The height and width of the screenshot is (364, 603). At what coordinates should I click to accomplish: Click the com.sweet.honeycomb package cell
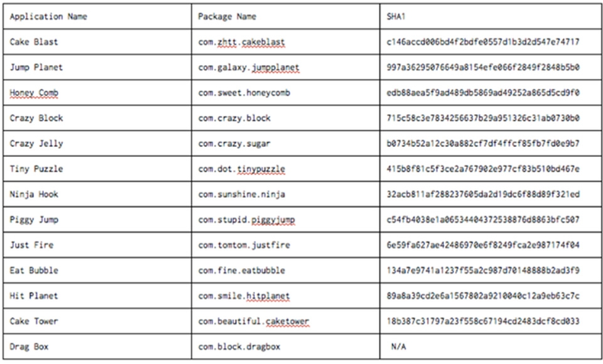(x=285, y=92)
